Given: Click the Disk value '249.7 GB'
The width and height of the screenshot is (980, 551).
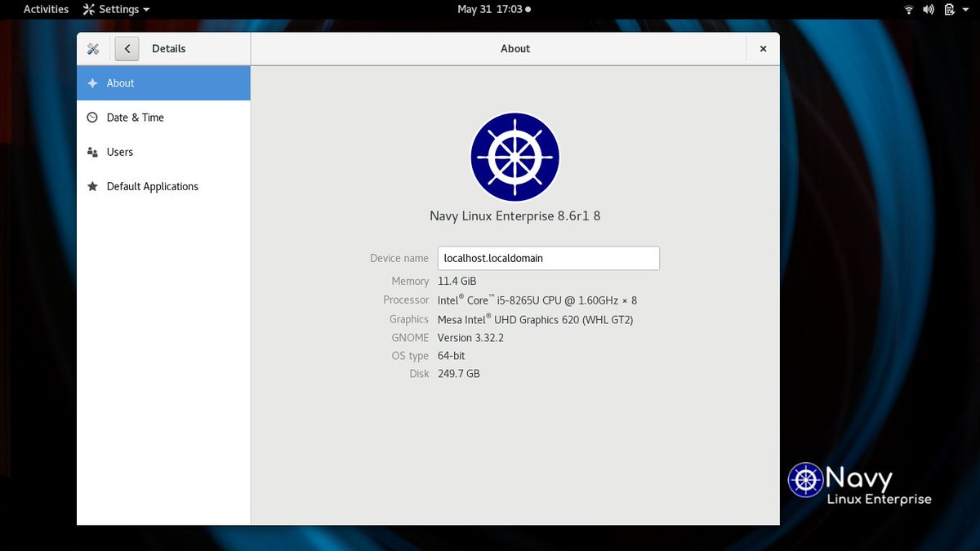Looking at the screenshot, I should (x=459, y=374).
